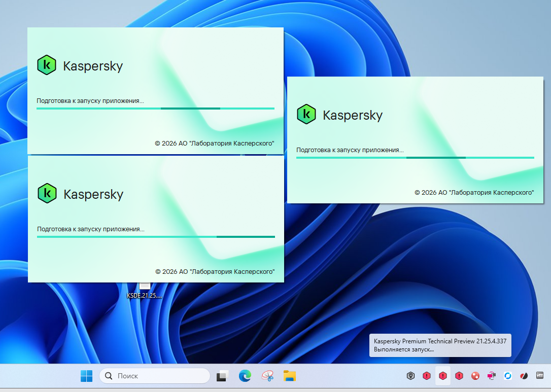Open the VMware Tools vm tray icon
This screenshot has width=551, height=392.
[540, 375]
